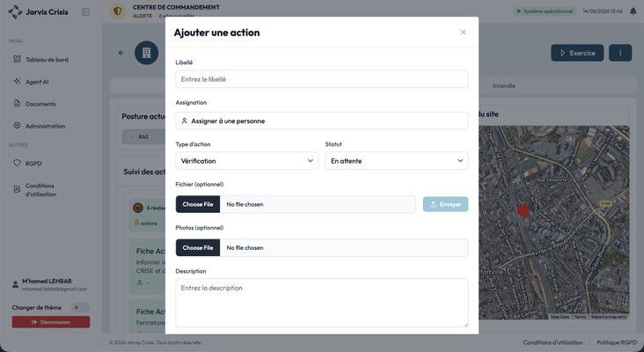The image size is (644, 352).
Task: Go to Administration menu item
Action: (x=45, y=126)
